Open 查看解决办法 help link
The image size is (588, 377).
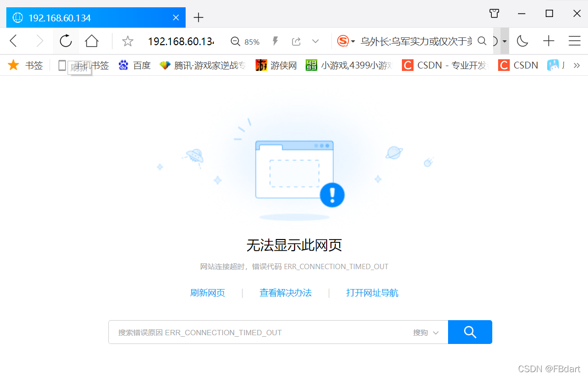tap(285, 292)
